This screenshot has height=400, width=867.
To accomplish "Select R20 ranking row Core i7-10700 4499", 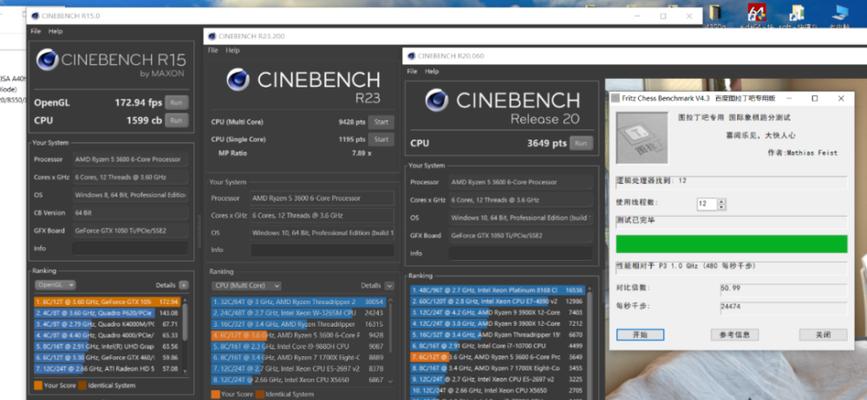I will (497, 346).
